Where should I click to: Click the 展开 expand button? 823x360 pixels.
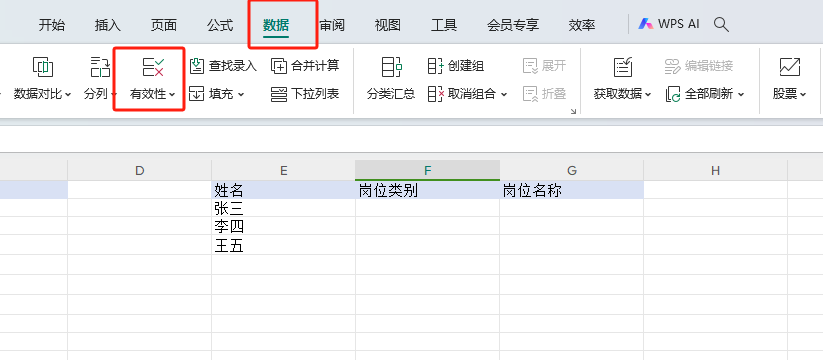pos(544,66)
